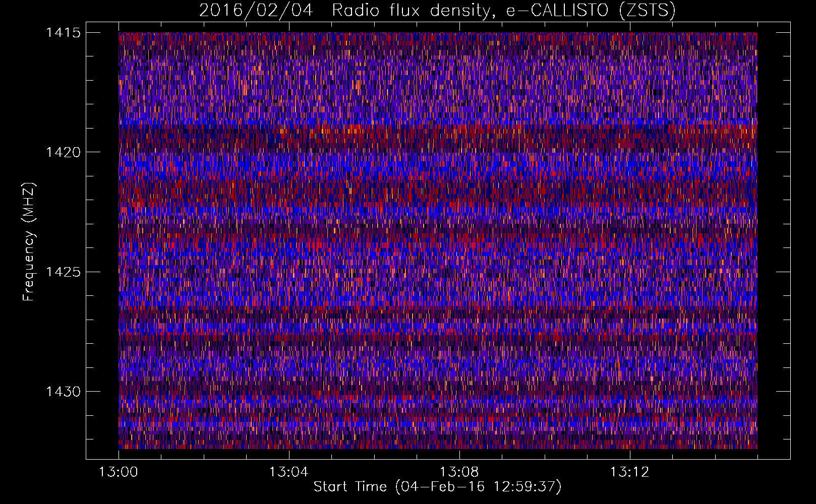Viewport: 816px width, 504px height.
Task: Click the 13:04 time tick label
Action: click(x=289, y=472)
